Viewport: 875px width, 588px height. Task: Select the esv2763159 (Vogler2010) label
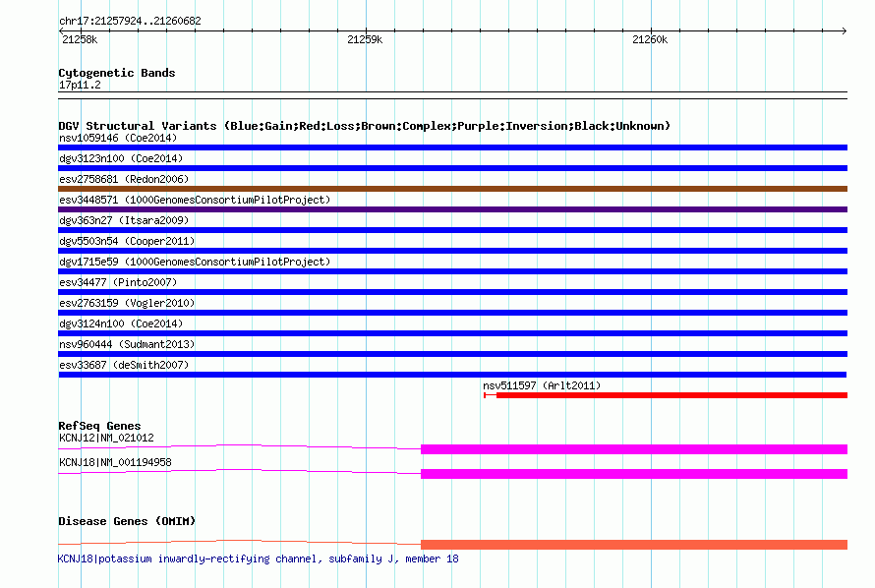(127, 303)
